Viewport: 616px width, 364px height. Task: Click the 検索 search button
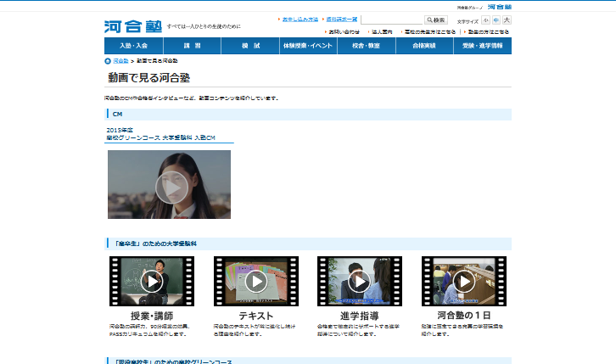pyautogui.click(x=436, y=20)
